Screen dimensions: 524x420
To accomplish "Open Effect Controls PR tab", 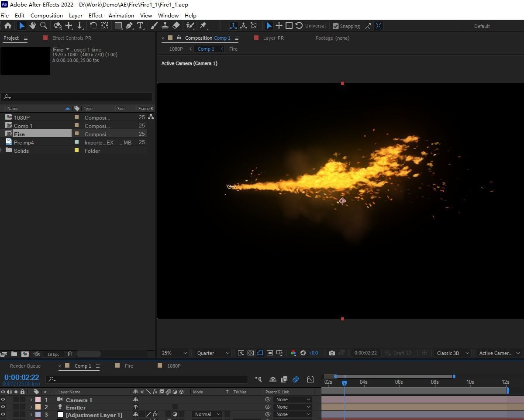I will [72, 38].
